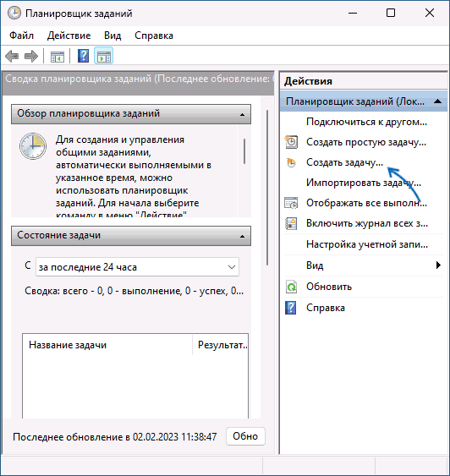The height and width of the screenshot is (476, 450).
Task: Click the Сводка планировщика заданий header bar
Action: click(138, 83)
